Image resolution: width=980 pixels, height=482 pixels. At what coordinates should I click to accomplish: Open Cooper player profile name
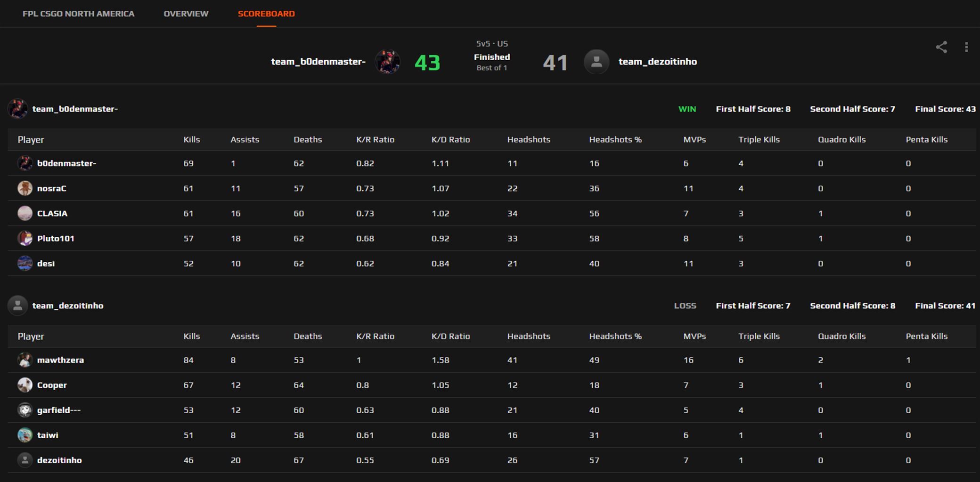(52, 385)
